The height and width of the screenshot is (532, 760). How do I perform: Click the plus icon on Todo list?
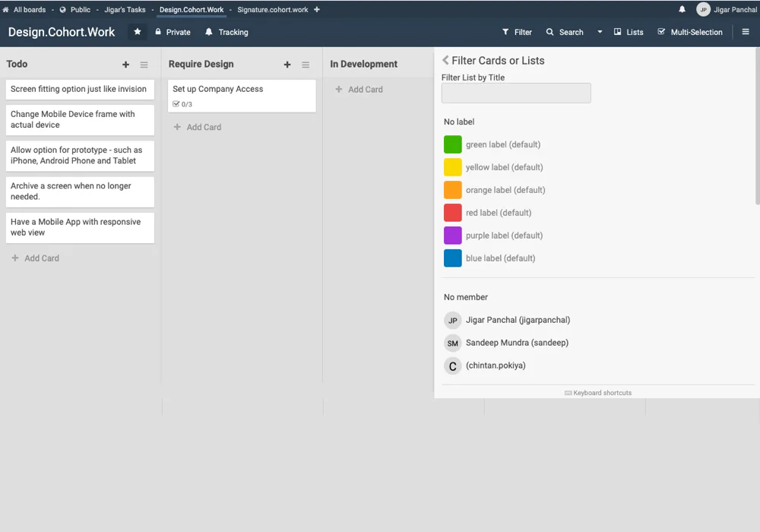pos(126,65)
